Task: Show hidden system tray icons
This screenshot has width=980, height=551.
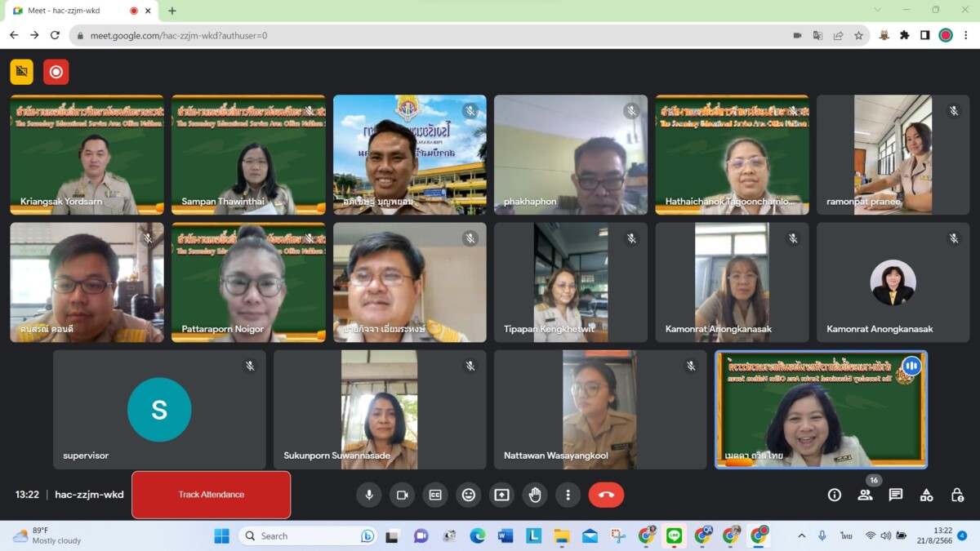Action: click(801, 535)
